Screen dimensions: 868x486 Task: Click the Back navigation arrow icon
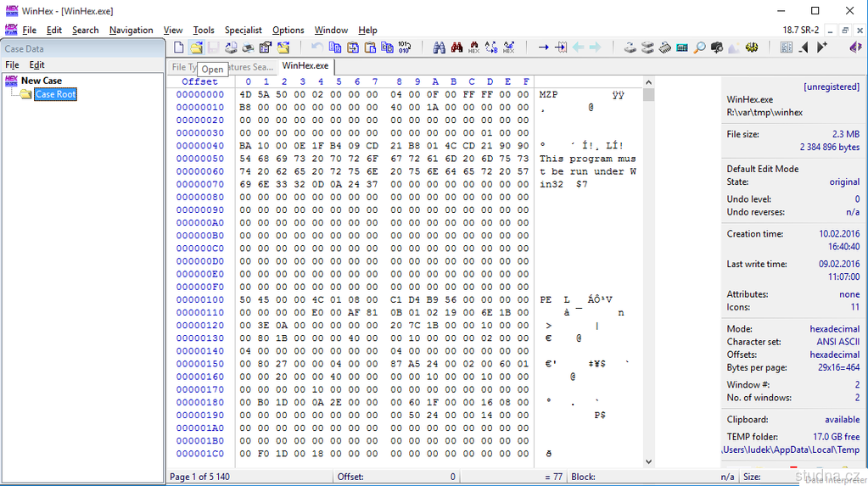(578, 47)
